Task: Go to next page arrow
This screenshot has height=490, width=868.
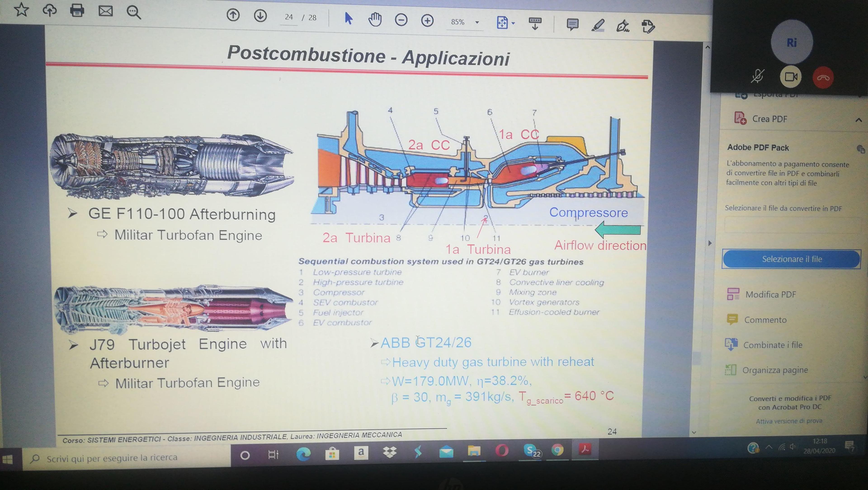Action: coord(260,16)
